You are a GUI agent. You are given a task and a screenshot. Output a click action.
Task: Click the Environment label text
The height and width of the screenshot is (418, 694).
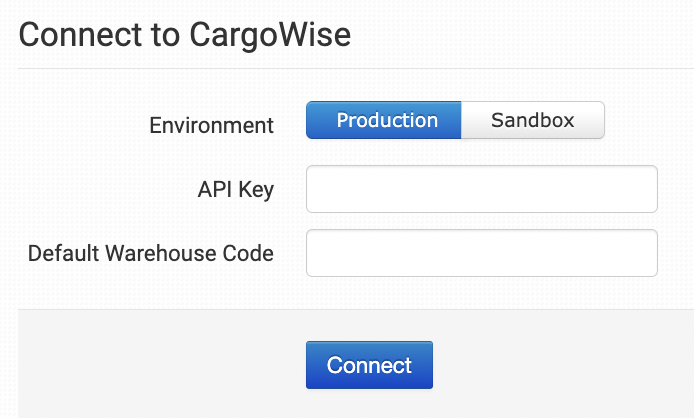211,125
